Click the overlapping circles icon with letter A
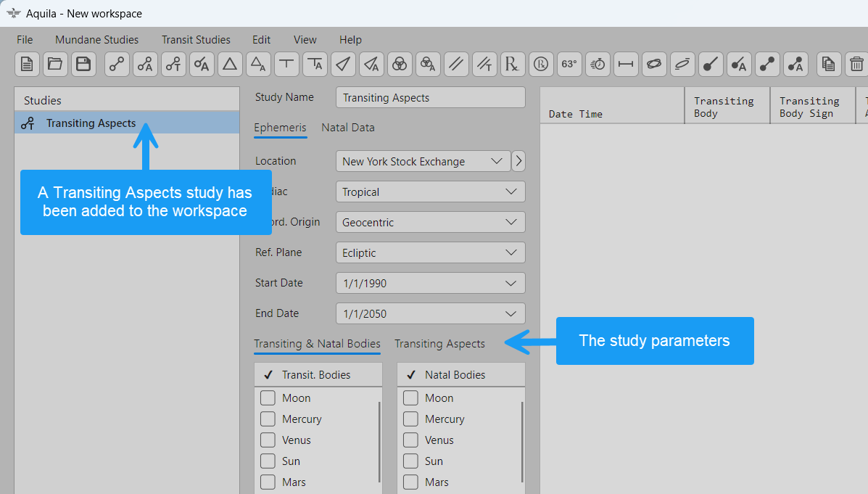Screen dimensions: 868x494 [x=427, y=65]
